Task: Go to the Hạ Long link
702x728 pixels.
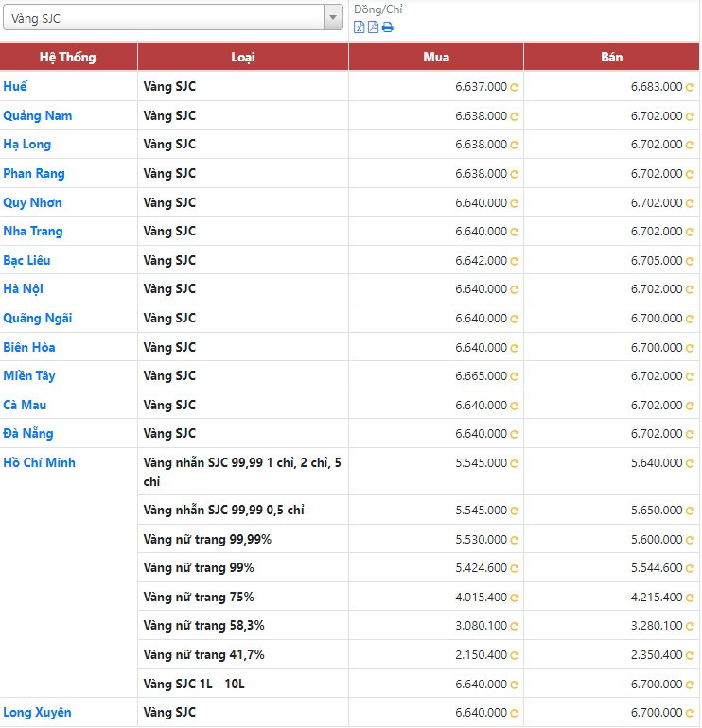Action: click(26, 145)
